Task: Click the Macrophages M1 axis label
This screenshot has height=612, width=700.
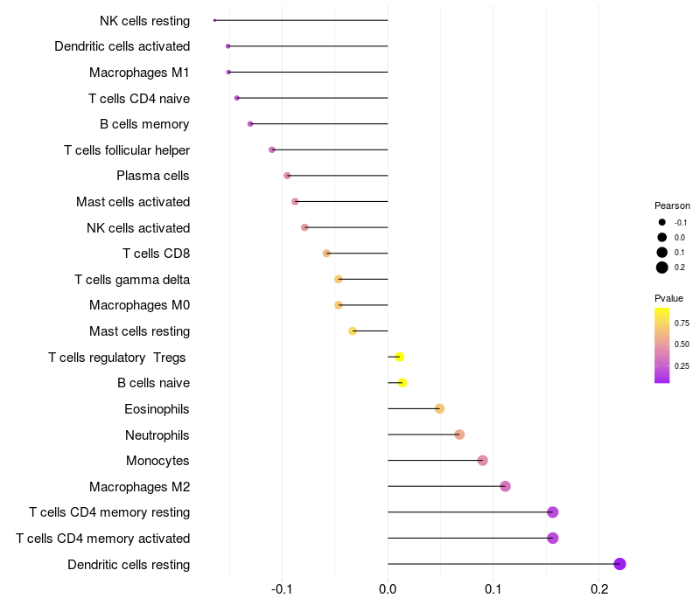Action: 139,73
